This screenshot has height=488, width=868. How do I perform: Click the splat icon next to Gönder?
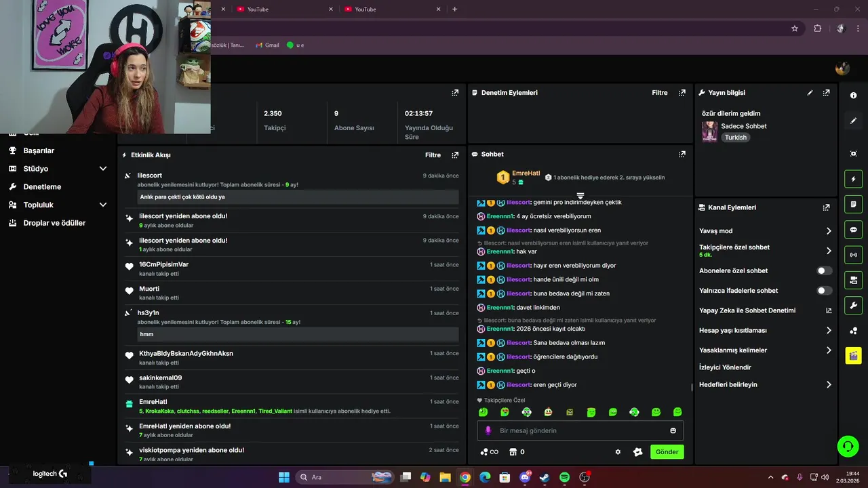pos(637,452)
